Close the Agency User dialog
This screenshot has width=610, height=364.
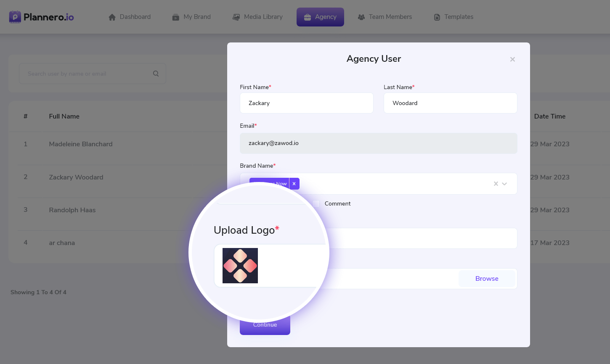[512, 59]
